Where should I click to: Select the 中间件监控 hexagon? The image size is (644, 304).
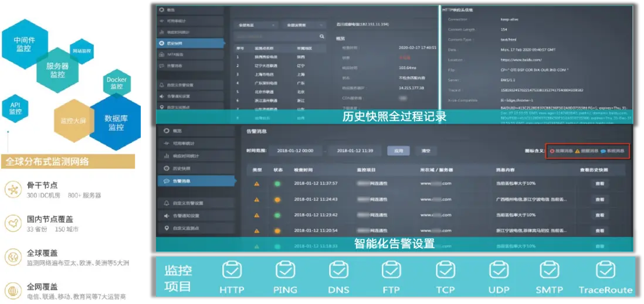tap(24, 44)
